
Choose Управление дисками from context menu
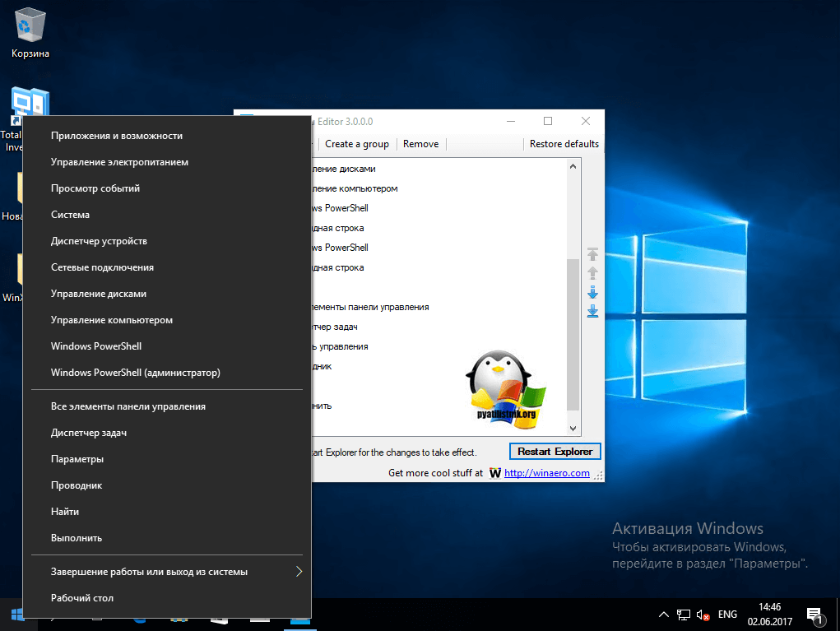tap(99, 294)
